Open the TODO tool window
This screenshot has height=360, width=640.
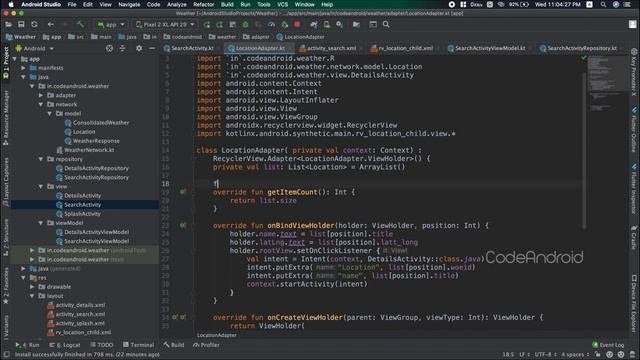pos(102,345)
